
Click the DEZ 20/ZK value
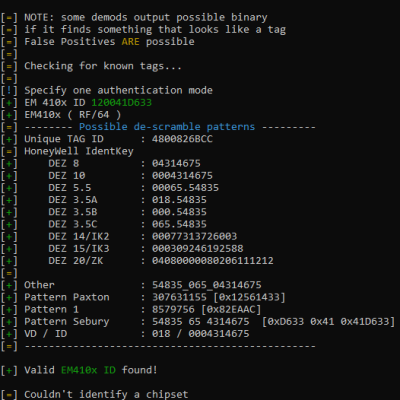tap(213, 261)
